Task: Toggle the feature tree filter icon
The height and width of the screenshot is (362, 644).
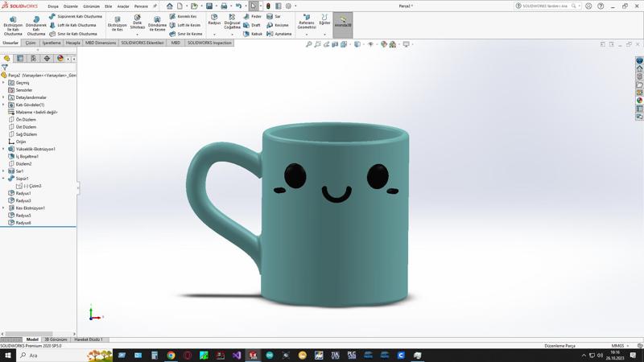Action: pos(5,68)
